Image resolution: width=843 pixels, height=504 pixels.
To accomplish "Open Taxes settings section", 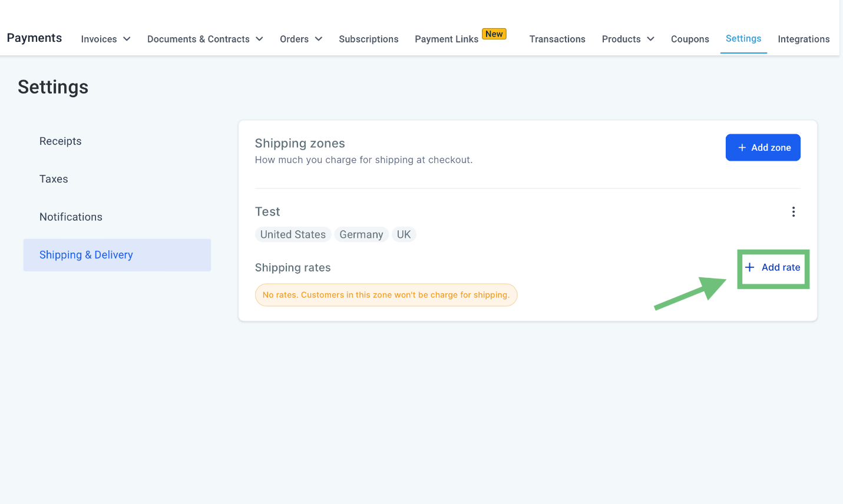I will point(54,179).
